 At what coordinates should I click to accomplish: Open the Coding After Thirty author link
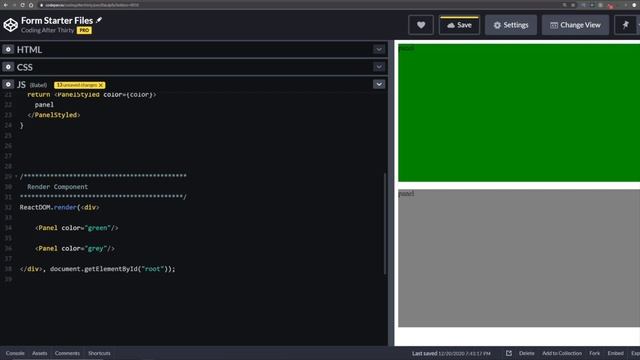pyautogui.click(x=47, y=30)
